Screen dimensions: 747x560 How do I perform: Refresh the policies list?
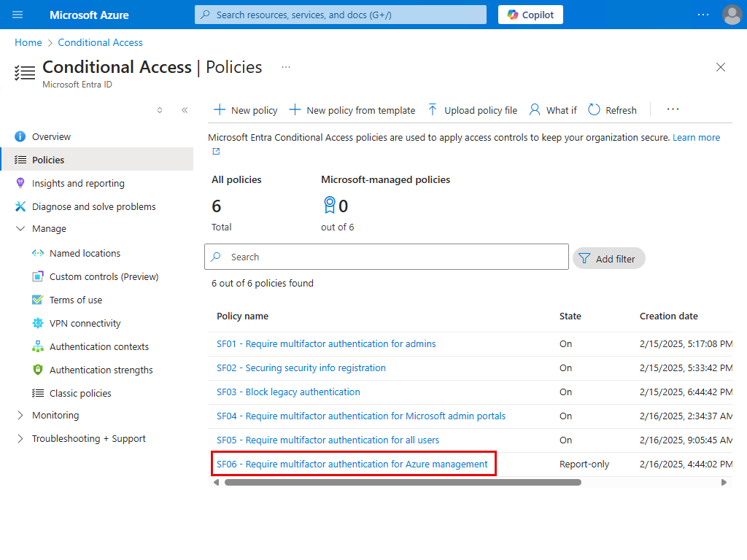pyautogui.click(x=612, y=110)
